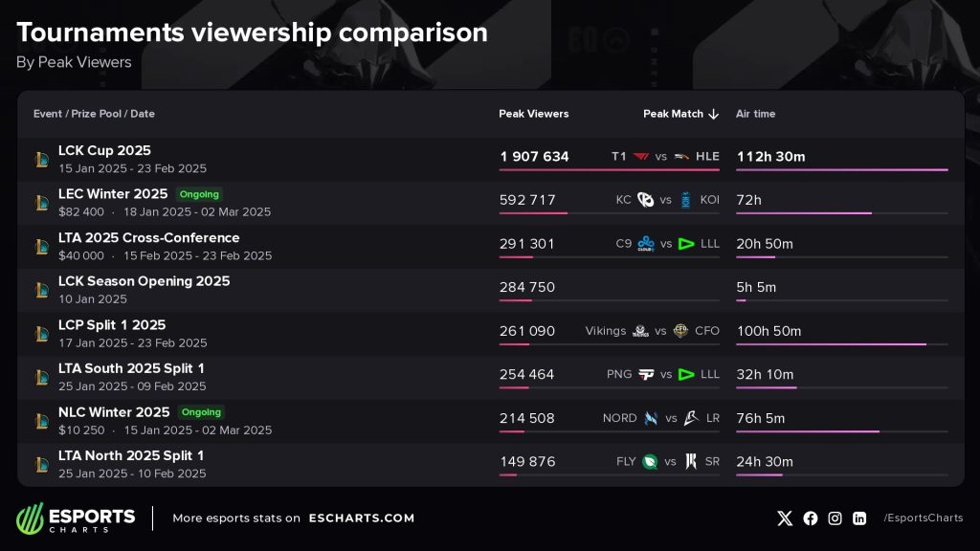980x551 pixels.
Task: Click the LCK Cup air time bar
Action: 842,169
